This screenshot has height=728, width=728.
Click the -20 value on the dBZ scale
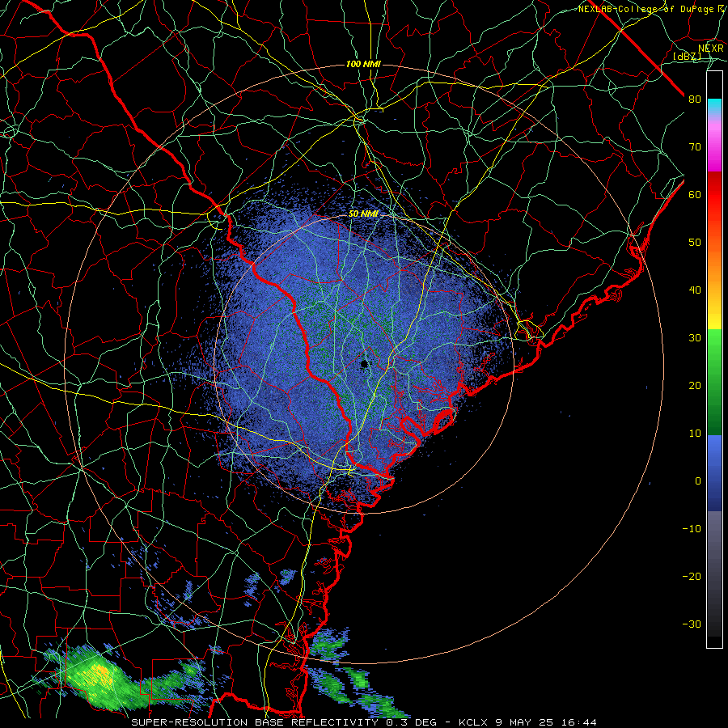click(692, 576)
